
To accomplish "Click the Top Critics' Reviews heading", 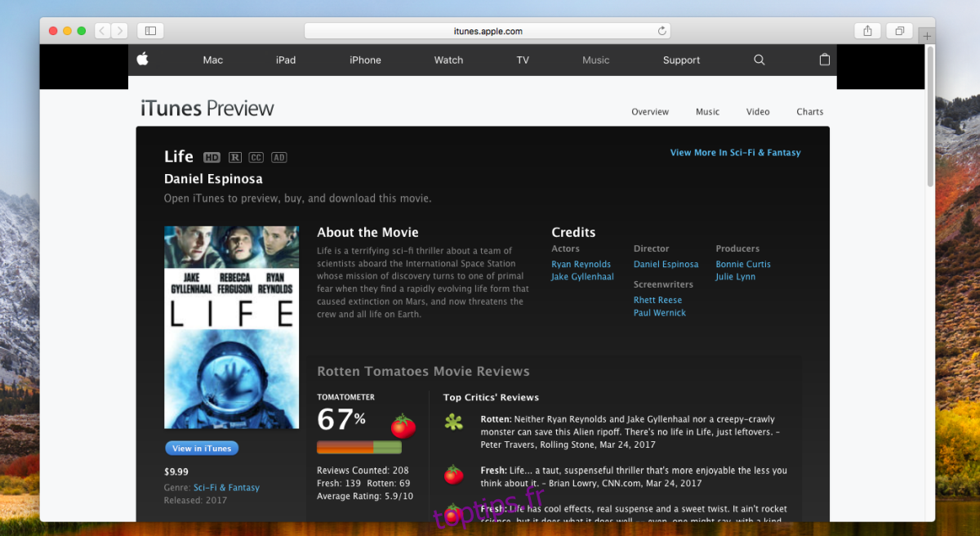I will 491,398.
